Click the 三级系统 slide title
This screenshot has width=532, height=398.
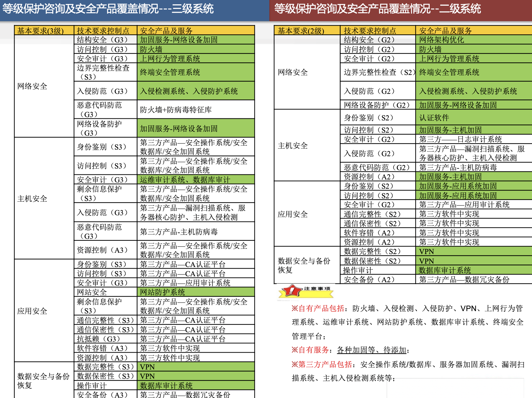coord(108,9)
